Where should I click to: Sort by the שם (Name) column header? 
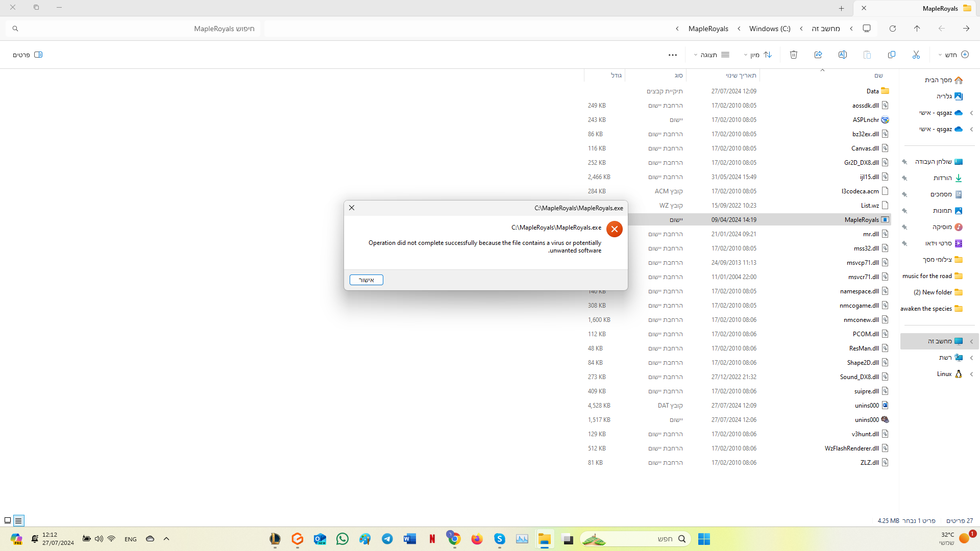point(825,76)
